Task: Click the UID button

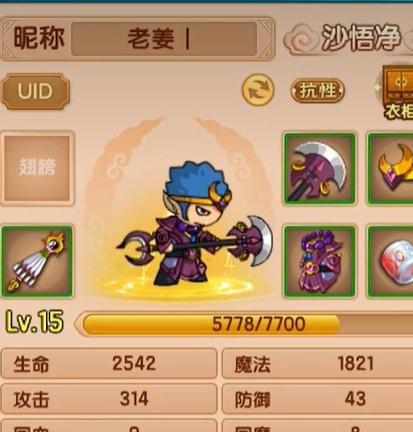Action: click(x=35, y=91)
